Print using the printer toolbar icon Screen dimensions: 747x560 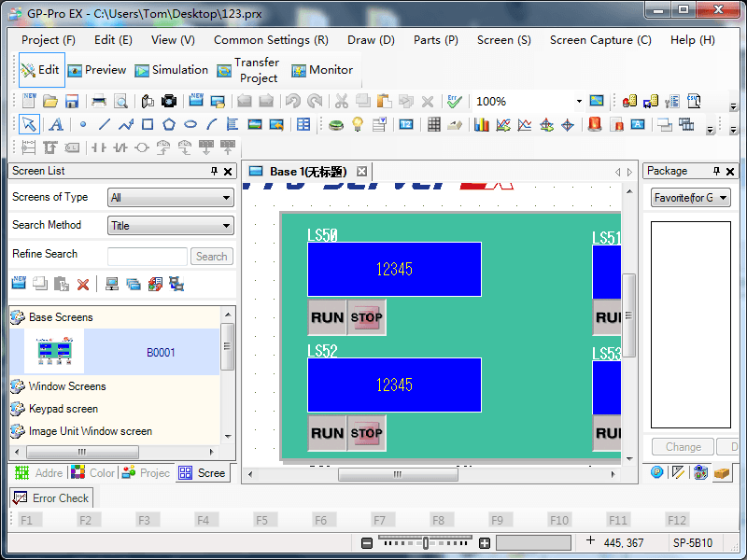click(x=99, y=101)
